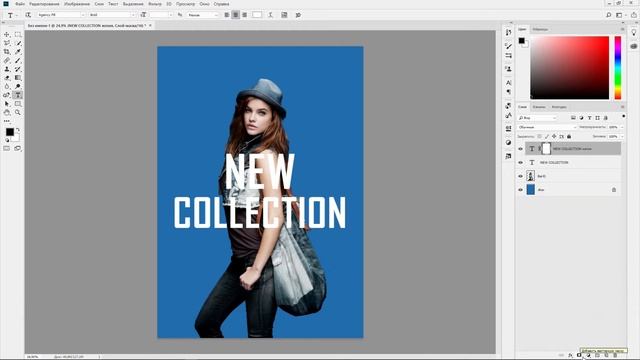Image resolution: width=640 pixels, height=360 pixels.
Task: Select the Clone Stamp tool
Action: (x=7, y=69)
